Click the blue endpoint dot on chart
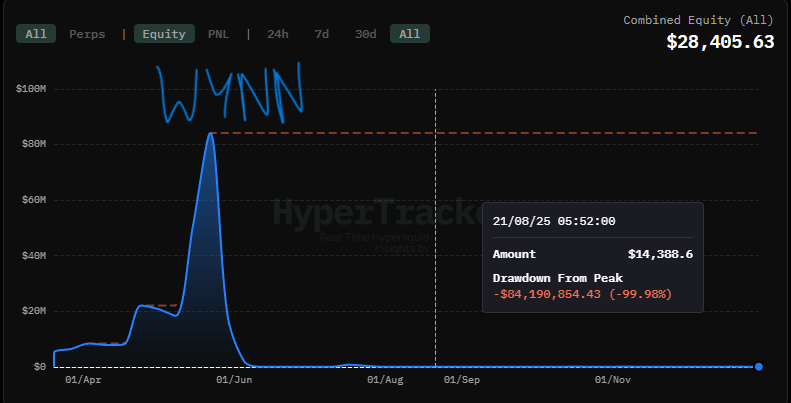The height and width of the screenshot is (403, 791). tap(758, 367)
